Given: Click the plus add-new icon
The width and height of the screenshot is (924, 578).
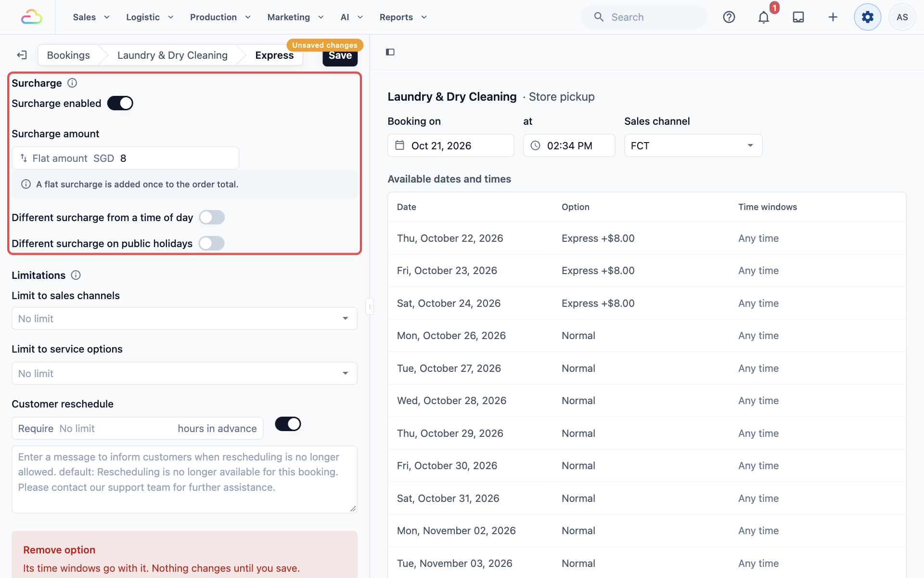Looking at the screenshot, I should point(833,17).
